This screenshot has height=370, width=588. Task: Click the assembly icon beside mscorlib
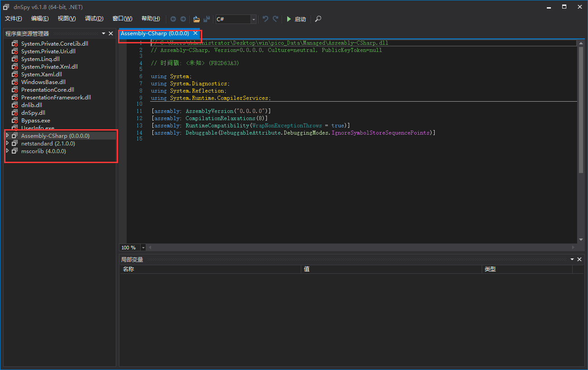(14, 151)
